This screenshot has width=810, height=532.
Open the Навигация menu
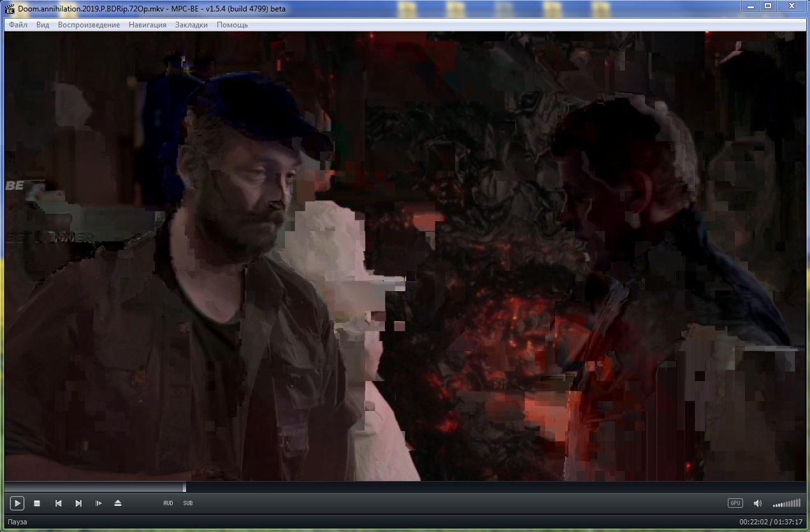[x=147, y=25]
